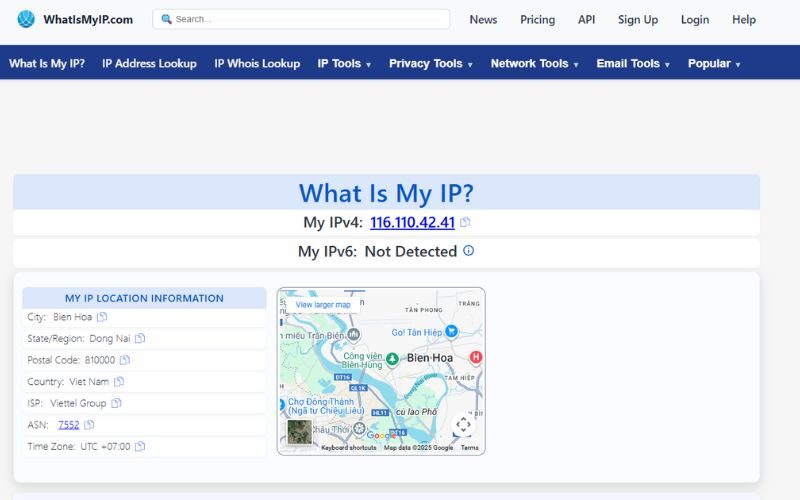The width and height of the screenshot is (800, 500).
Task: Expand the Privacy Tools dropdown menu
Action: click(431, 63)
